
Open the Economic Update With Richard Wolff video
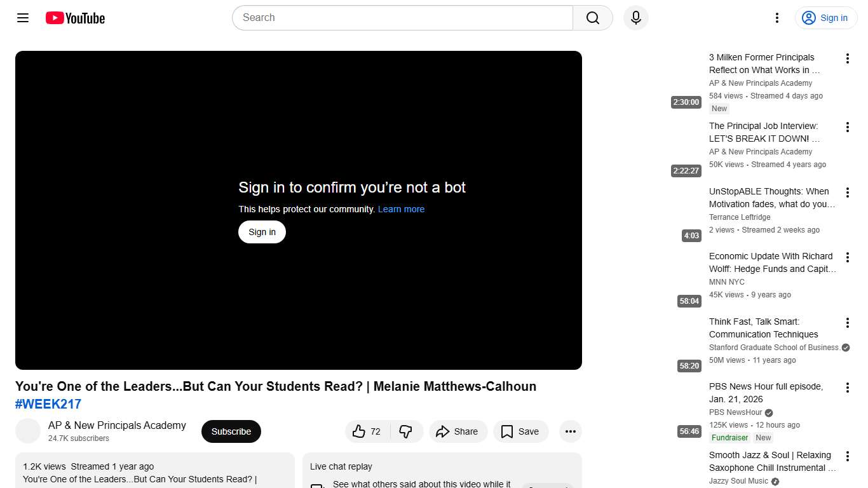(x=771, y=262)
